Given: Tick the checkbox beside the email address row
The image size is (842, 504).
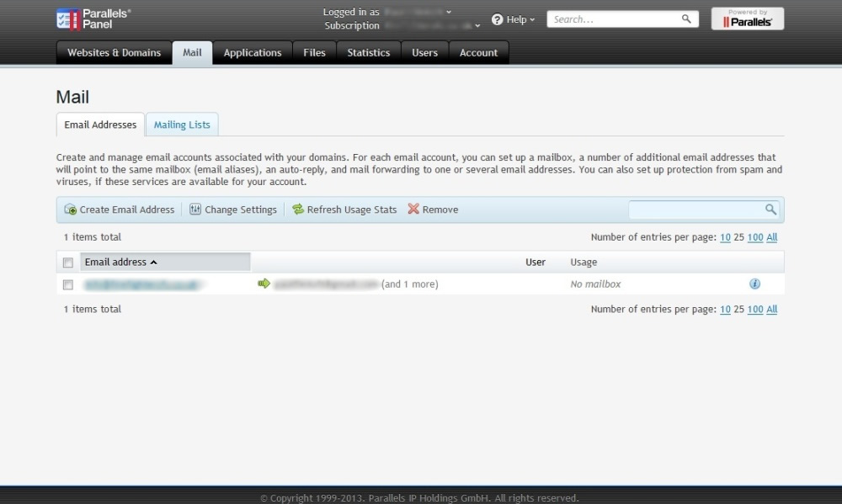Looking at the screenshot, I should [x=67, y=284].
